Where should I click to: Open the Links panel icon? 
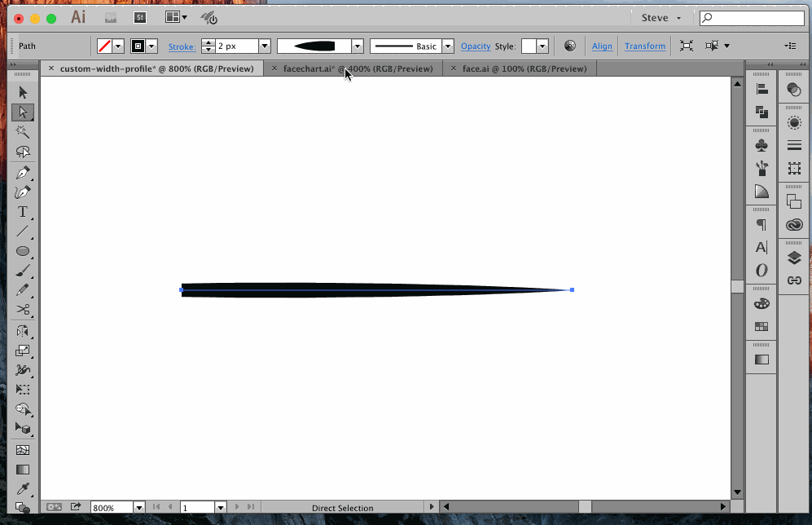click(x=794, y=280)
